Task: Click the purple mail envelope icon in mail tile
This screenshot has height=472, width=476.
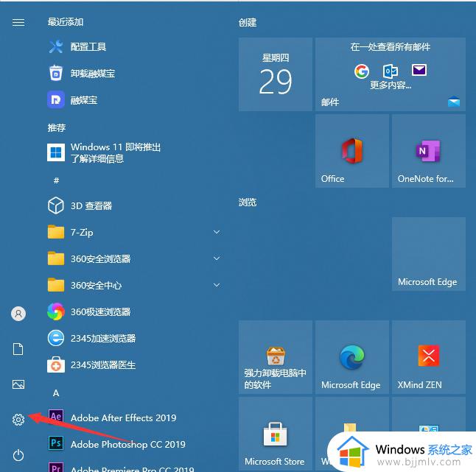Action: (419, 70)
